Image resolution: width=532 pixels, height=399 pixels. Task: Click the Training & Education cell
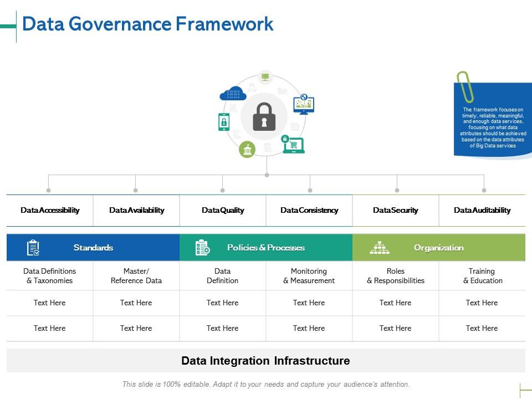(482, 276)
